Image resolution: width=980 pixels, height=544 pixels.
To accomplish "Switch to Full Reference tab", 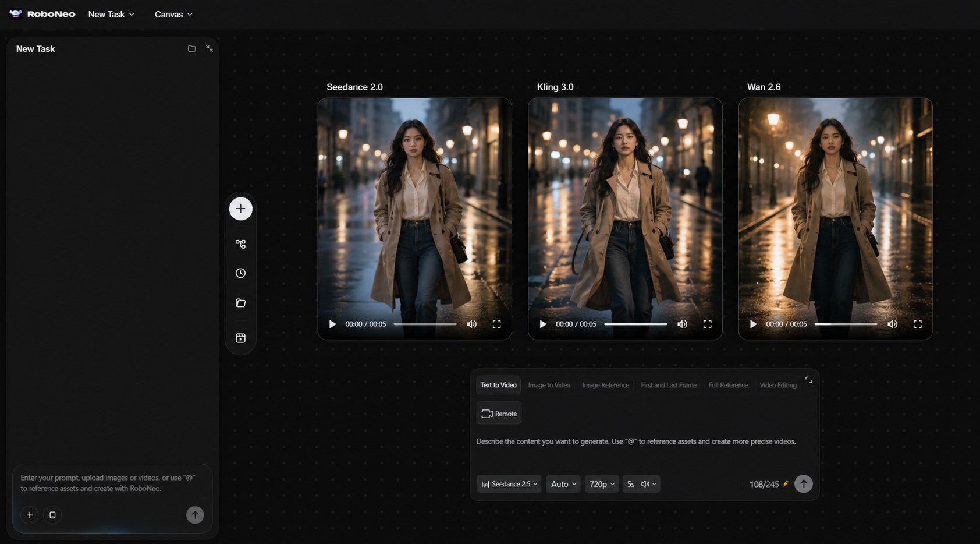I will click(x=728, y=385).
